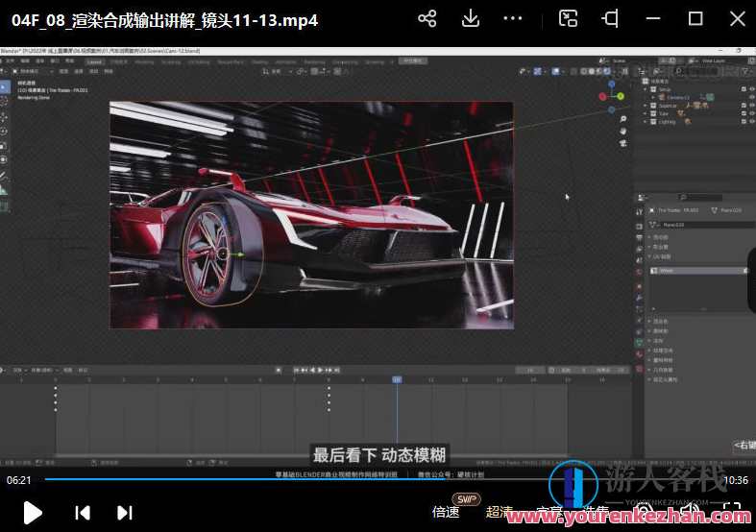
Task: Expand the Lighting collection in outliner
Action: click(x=646, y=122)
